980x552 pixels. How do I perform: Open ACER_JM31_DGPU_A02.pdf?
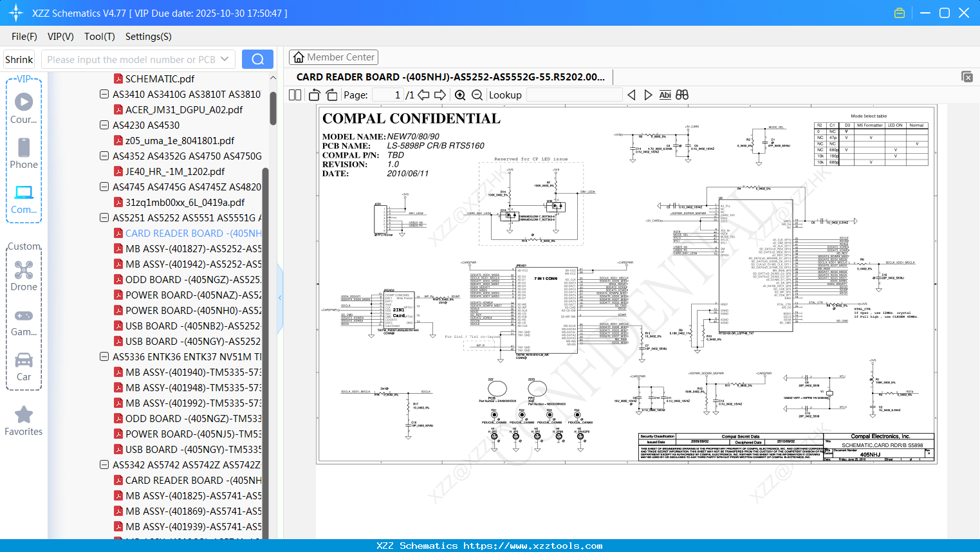(184, 109)
